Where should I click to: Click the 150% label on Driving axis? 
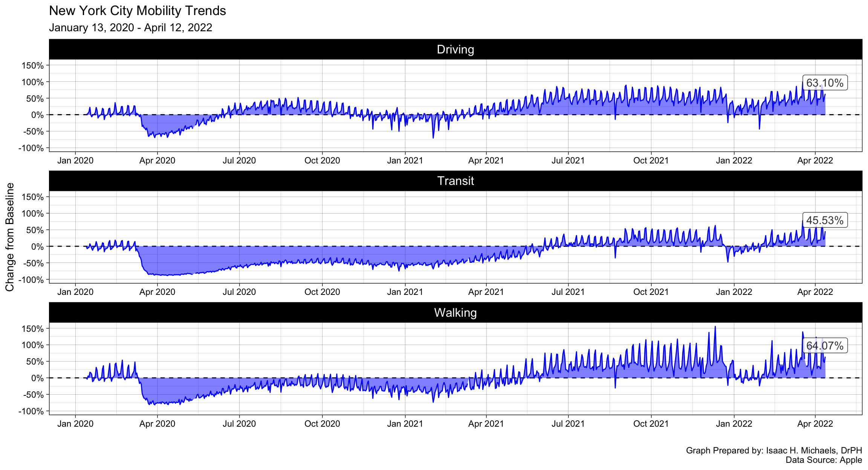[33, 66]
